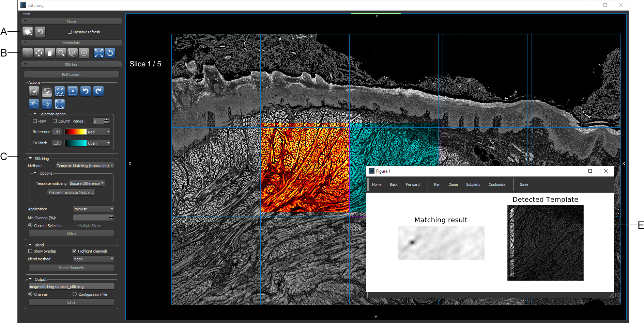Click the Reference red colormap swatch
The height and width of the screenshot is (323, 644).
click(75, 132)
